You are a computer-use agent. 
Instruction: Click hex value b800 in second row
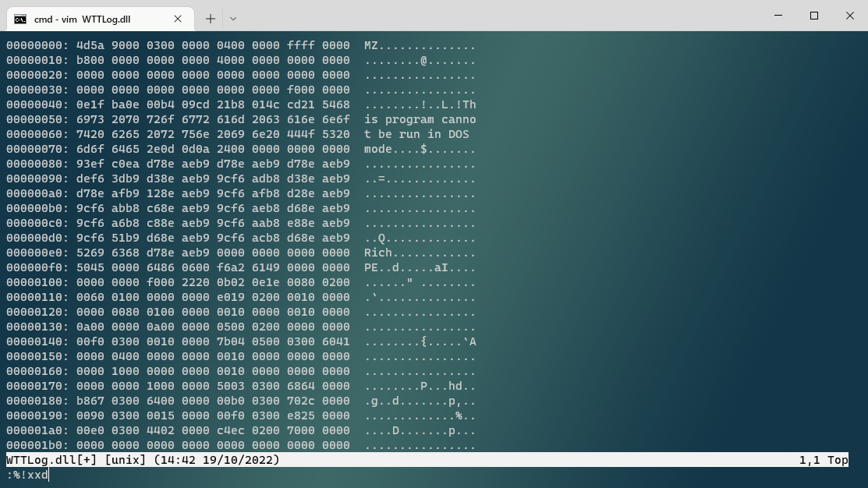coord(90,60)
